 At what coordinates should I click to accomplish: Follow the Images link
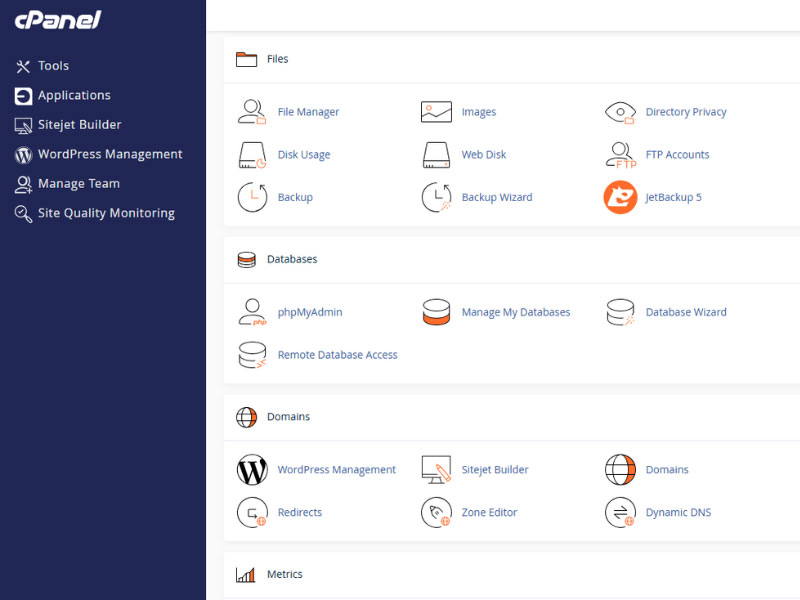point(479,112)
